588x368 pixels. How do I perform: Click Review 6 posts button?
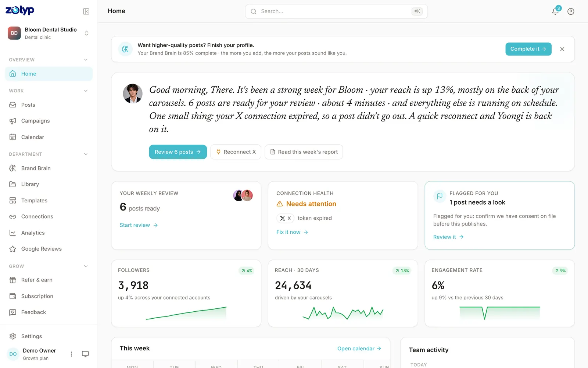coord(178,152)
